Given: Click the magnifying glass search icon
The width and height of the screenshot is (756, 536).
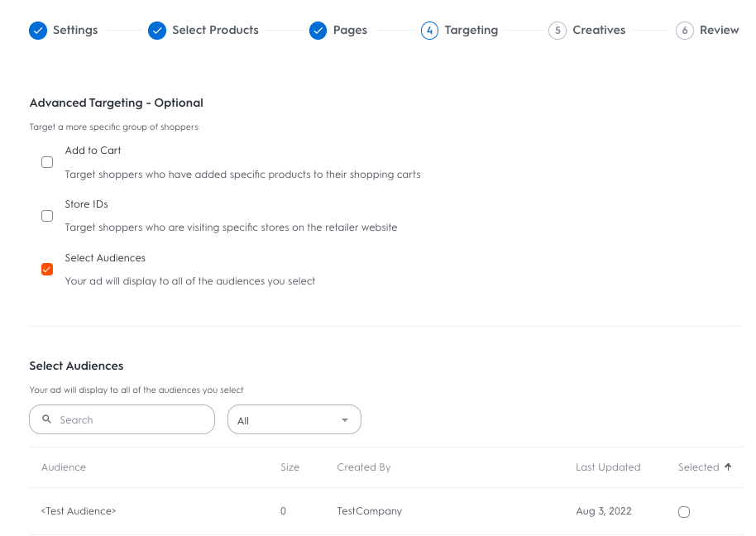Looking at the screenshot, I should (46, 419).
